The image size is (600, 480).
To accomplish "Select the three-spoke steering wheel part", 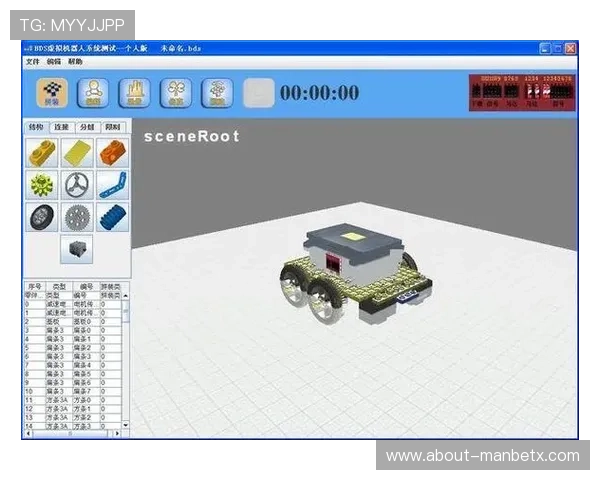I will coord(76,185).
